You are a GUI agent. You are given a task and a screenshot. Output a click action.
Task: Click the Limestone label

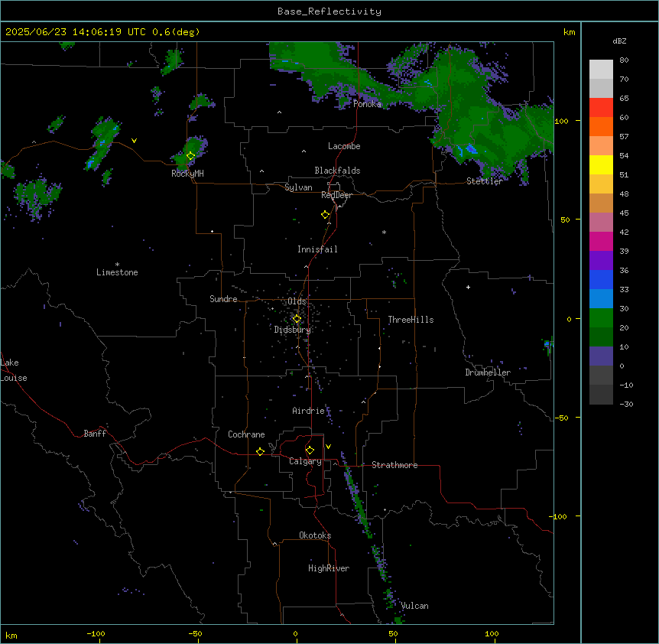click(x=117, y=272)
